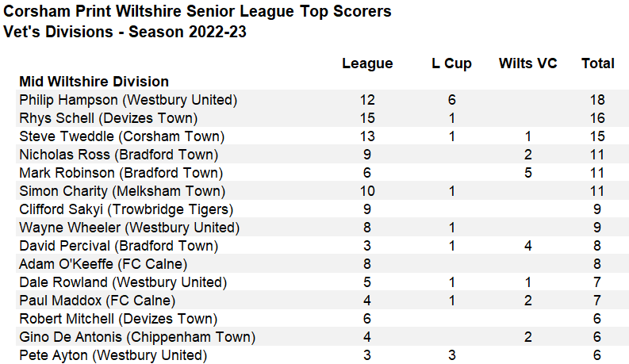Select Mark Robinson (Bradford Town) entry

point(121,173)
